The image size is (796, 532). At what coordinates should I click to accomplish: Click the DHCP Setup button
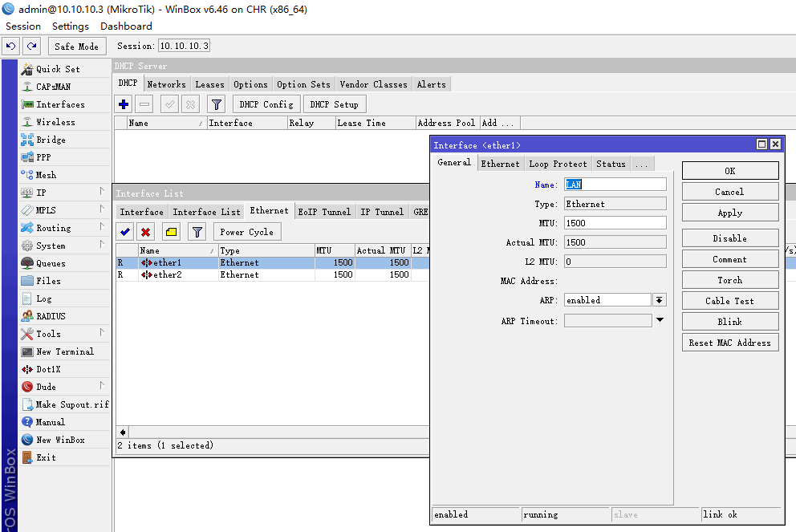(335, 104)
